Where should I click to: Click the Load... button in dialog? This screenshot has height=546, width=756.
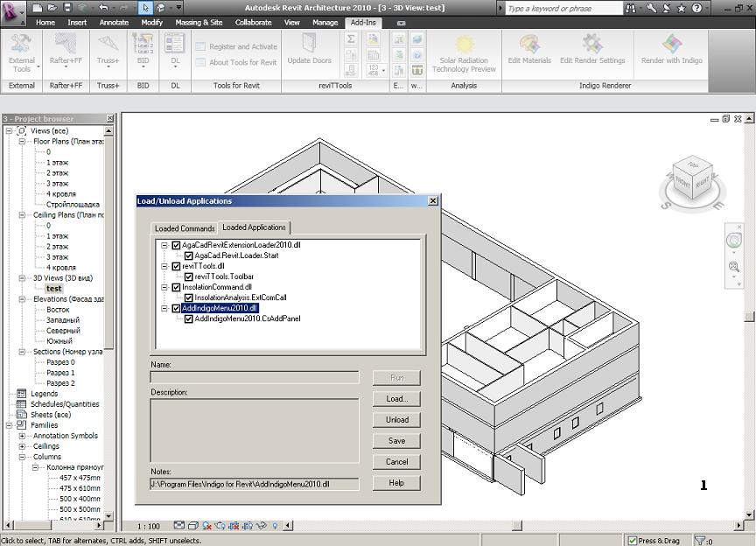pyautogui.click(x=396, y=399)
